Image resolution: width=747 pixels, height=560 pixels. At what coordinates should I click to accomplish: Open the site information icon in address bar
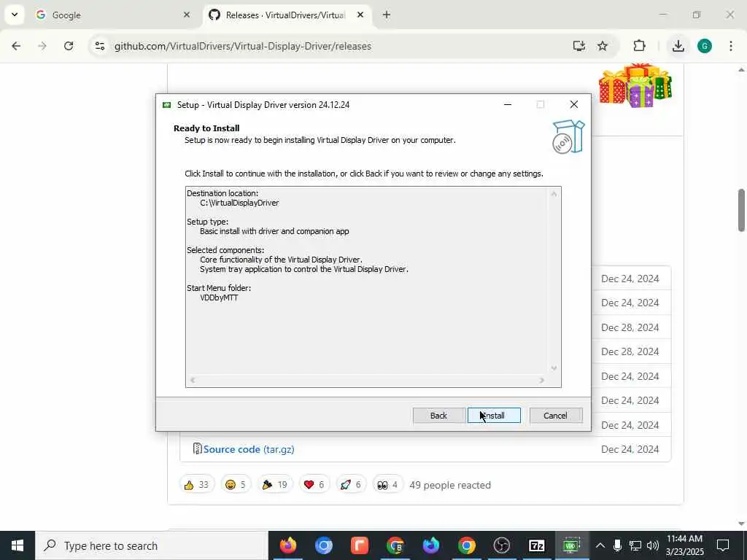pyautogui.click(x=99, y=46)
